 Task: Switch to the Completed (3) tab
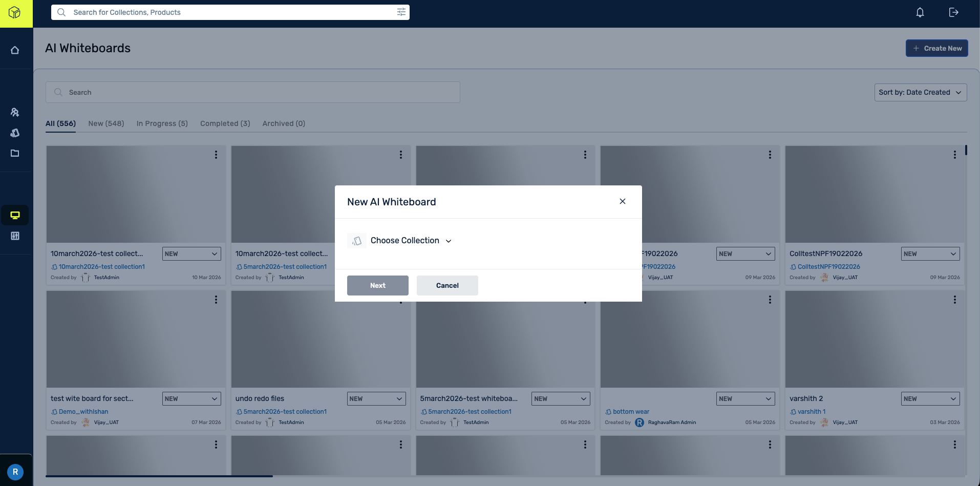(225, 123)
